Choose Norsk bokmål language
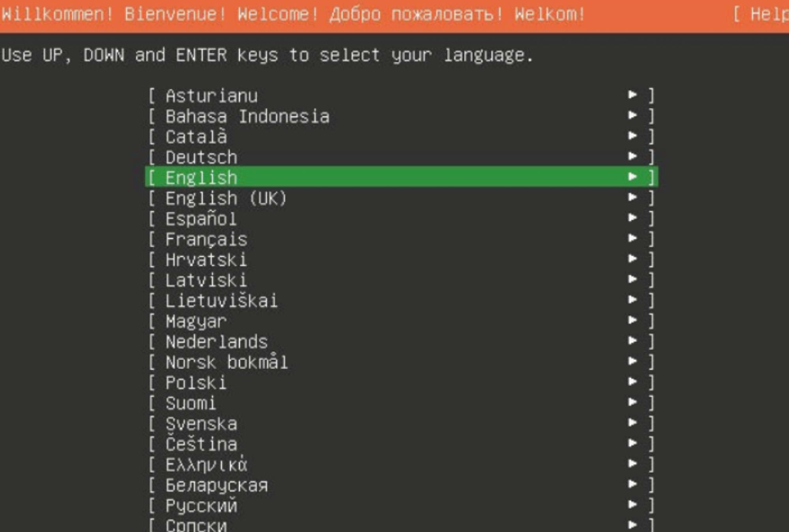The width and height of the screenshot is (789, 532). [x=401, y=362]
